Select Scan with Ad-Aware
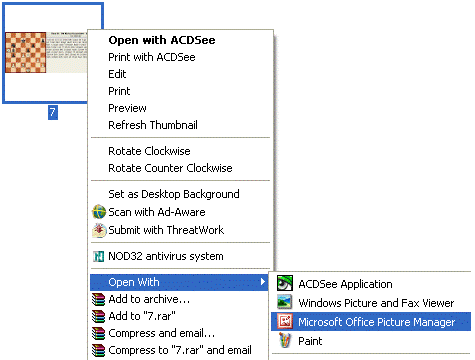The image size is (475, 360). [x=180, y=212]
